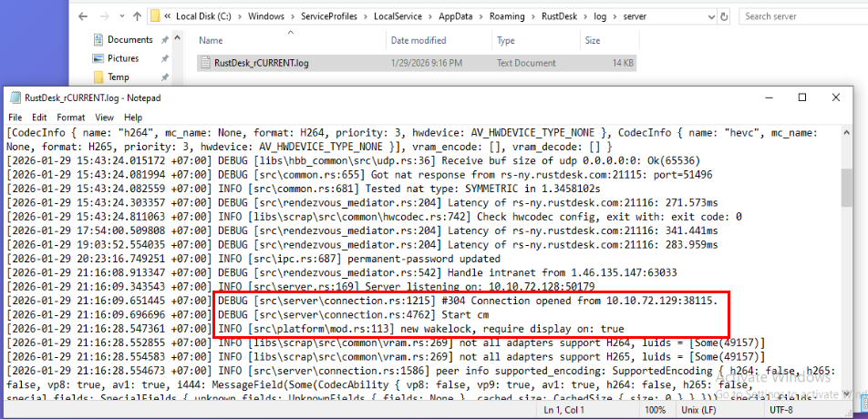This screenshot has height=419, width=868.
Task: Click the Notepad document icon in title bar
Action: pos(15,97)
